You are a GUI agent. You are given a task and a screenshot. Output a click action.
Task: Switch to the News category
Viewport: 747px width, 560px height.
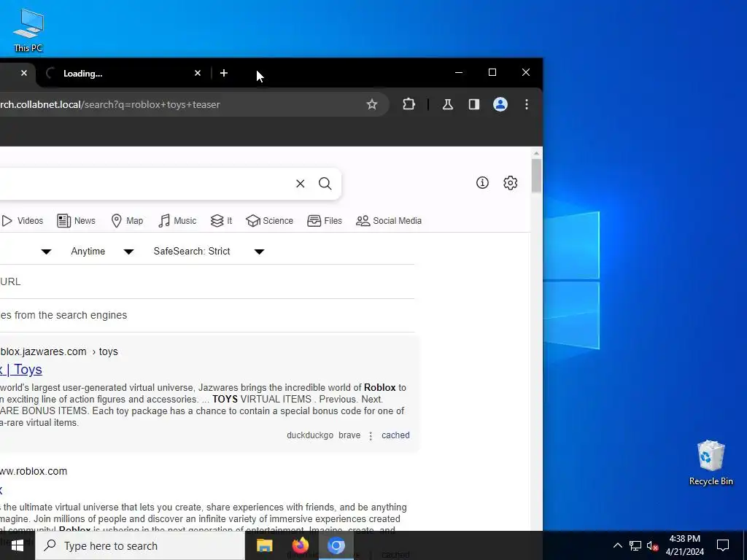(76, 221)
